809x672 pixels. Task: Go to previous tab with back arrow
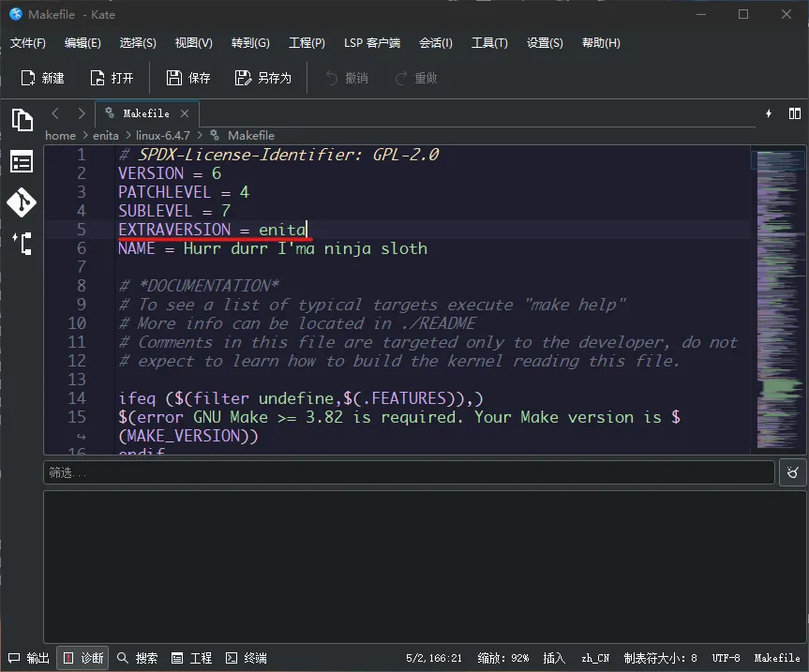(55, 113)
